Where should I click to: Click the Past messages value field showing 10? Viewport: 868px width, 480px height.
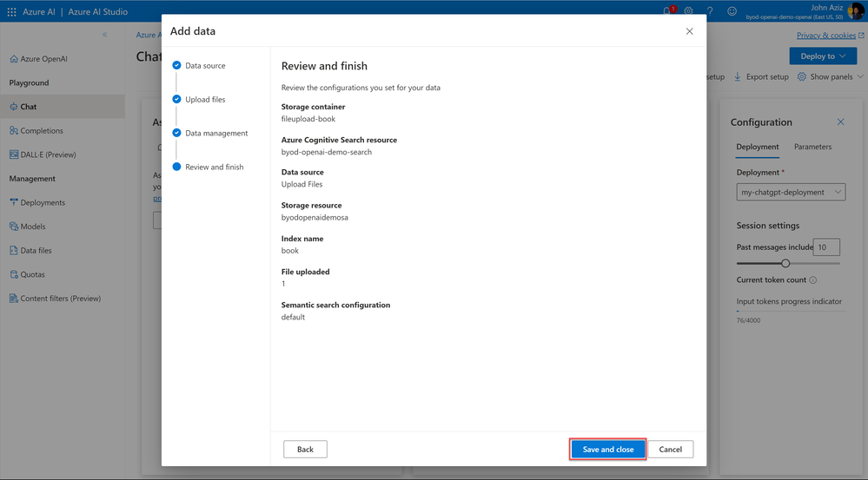826,247
